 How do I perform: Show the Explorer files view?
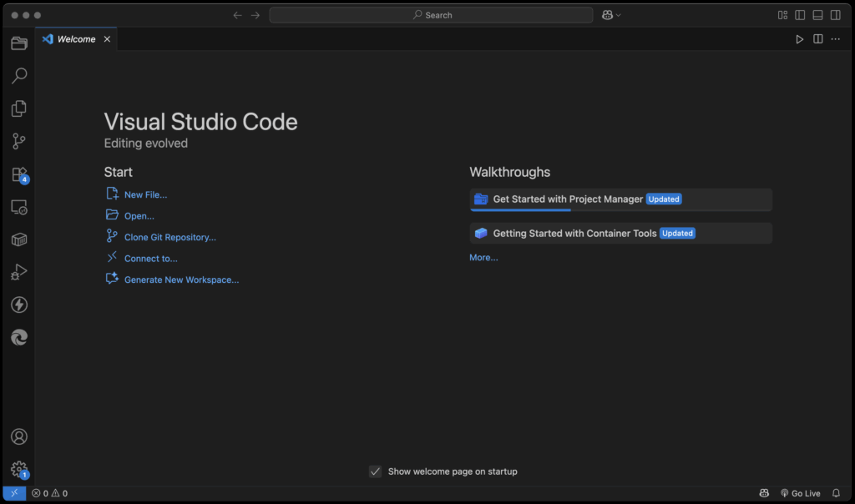click(19, 108)
